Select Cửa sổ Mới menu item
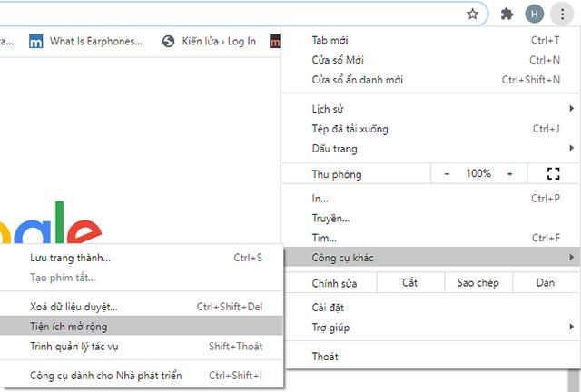581x392 pixels. pos(430,60)
